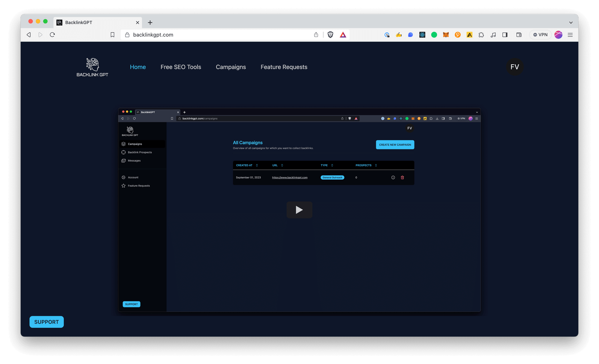Open the Brave Wallet icon
Screen dimensions: 599x364
[519, 35]
